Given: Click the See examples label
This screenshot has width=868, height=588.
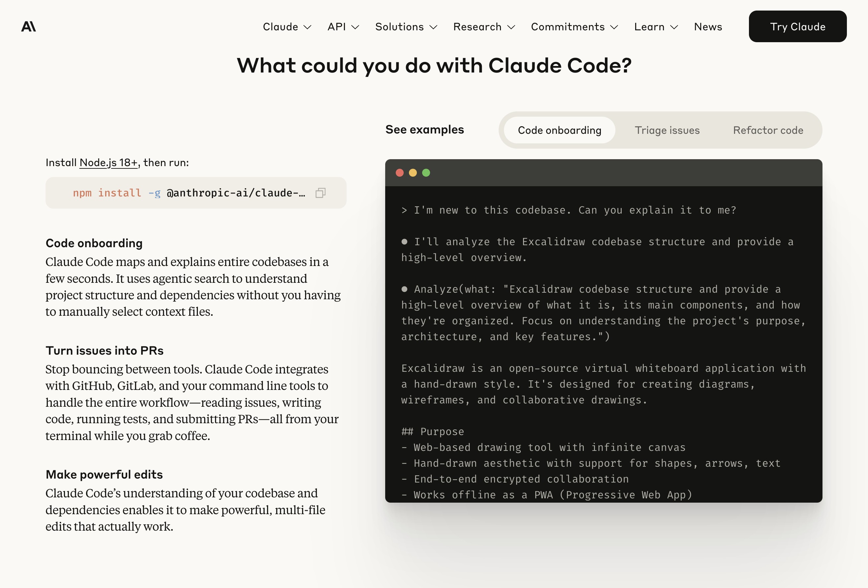Looking at the screenshot, I should point(425,130).
